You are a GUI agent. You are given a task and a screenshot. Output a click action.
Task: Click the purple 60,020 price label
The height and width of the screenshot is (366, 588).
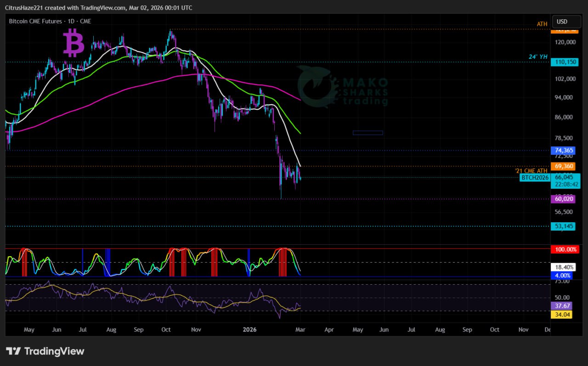(563, 199)
